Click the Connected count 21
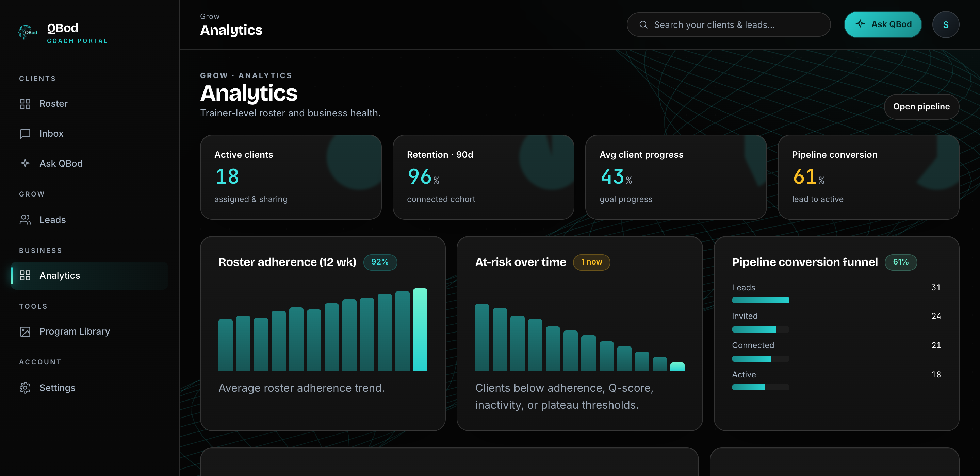This screenshot has height=476, width=980. pos(936,345)
